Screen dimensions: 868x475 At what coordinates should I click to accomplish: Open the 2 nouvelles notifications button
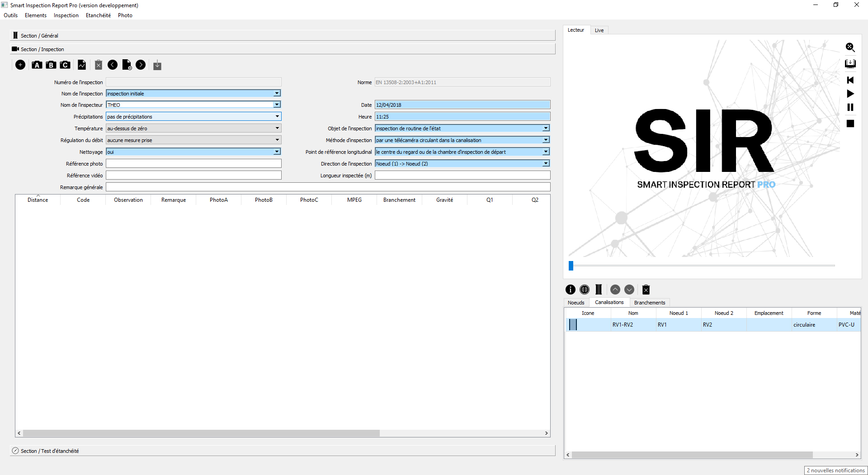(x=835, y=470)
